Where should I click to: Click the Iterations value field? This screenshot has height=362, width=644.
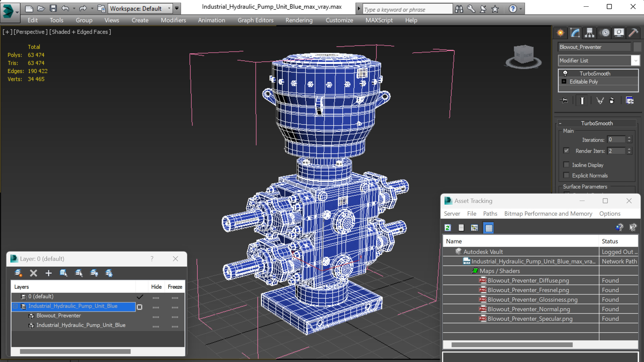[616, 140]
